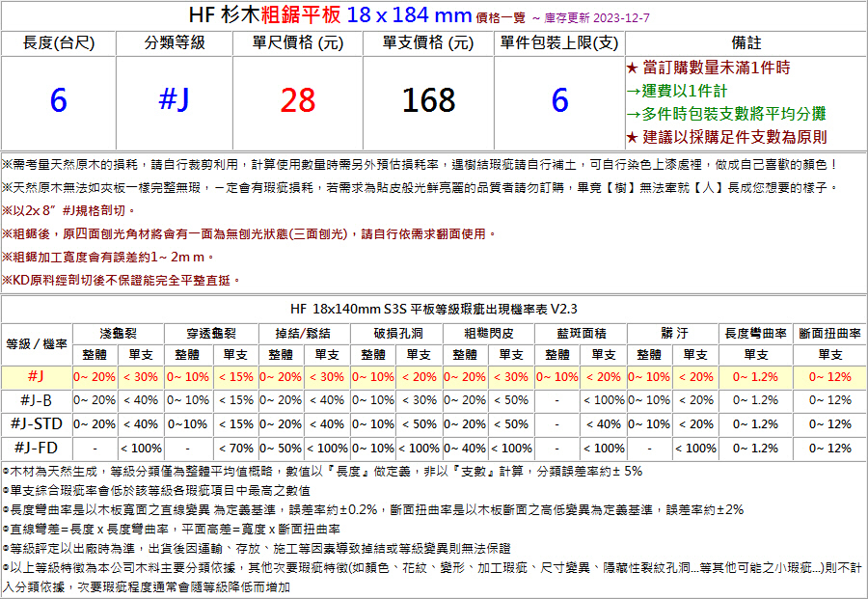The image size is (868, 599).
Task: Click the '長度(台尺)' column header
Action: click(59, 43)
